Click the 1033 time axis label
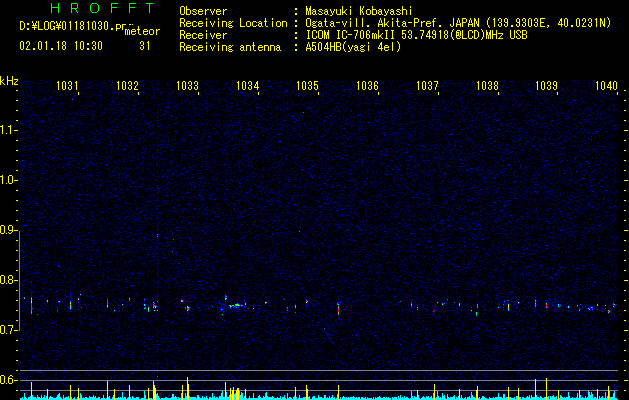The image size is (629, 400). pos(187,86)
